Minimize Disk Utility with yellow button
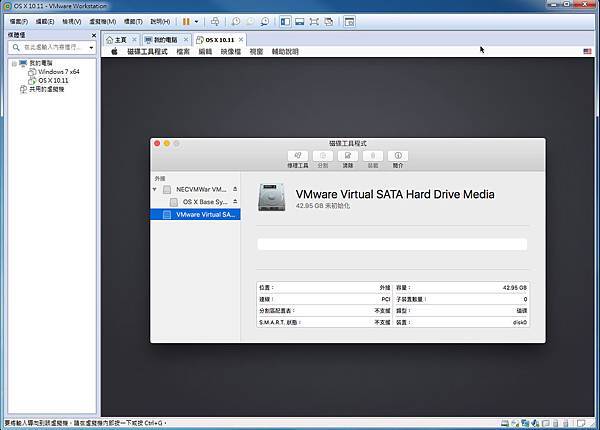The image size is (600, 430). [x=167, y=143]
